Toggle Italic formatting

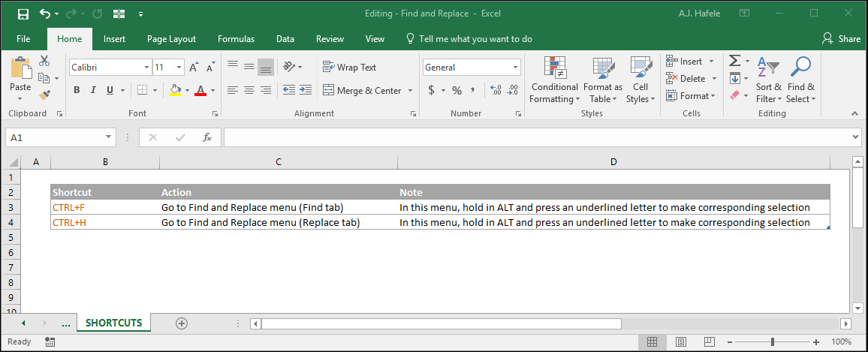tap(93, 90)
